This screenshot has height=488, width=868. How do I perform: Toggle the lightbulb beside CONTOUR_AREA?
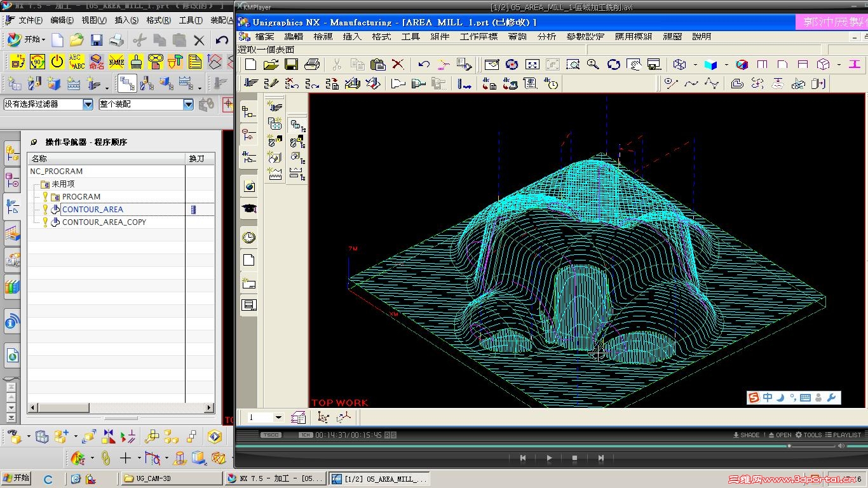45,210
